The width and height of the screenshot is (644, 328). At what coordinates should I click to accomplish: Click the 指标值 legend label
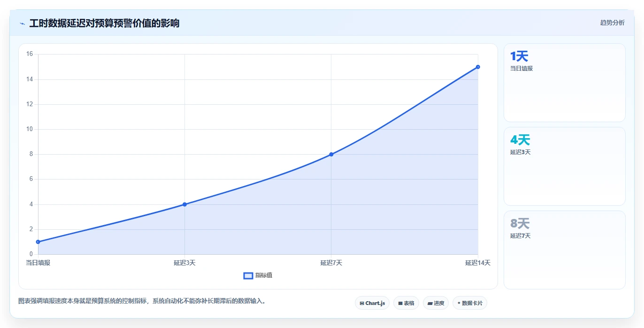click(x=264, y=275)
